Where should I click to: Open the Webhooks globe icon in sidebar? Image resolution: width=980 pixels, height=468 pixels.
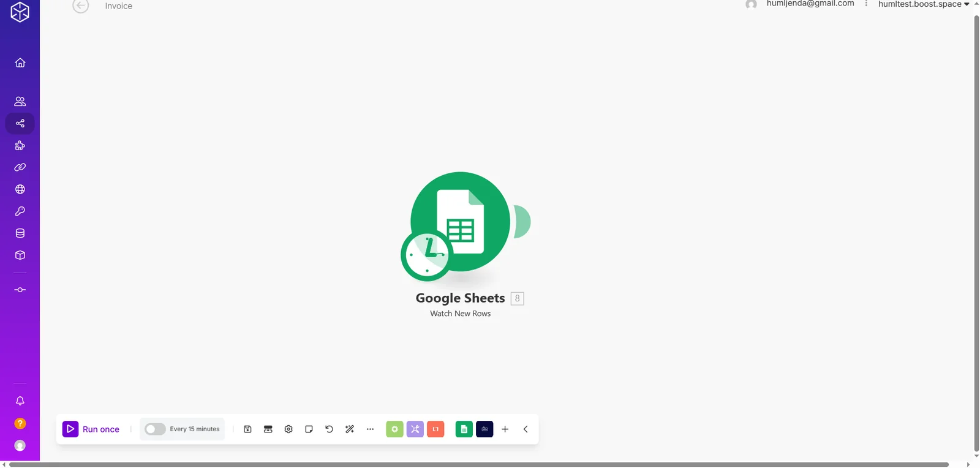click(20, 189)
